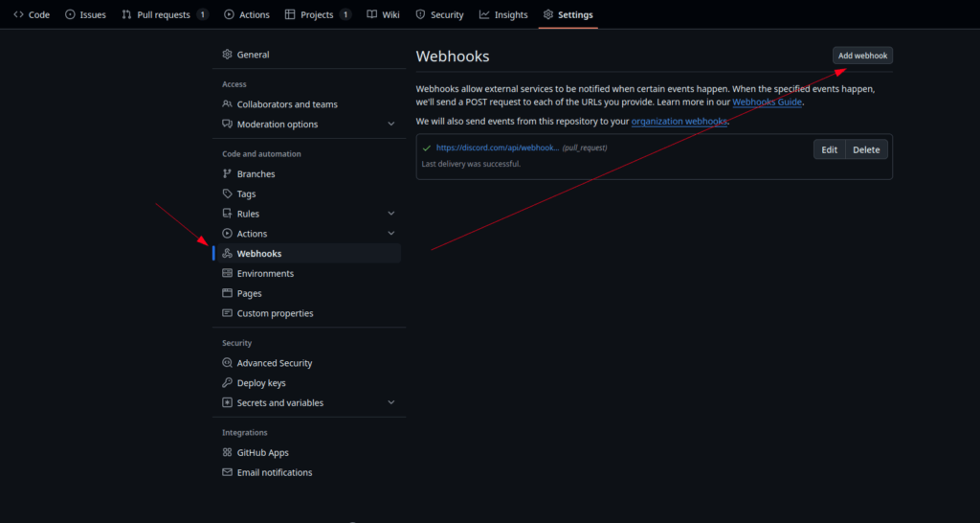Click the Advanced Security shield-scan icon

pos(227,363)
